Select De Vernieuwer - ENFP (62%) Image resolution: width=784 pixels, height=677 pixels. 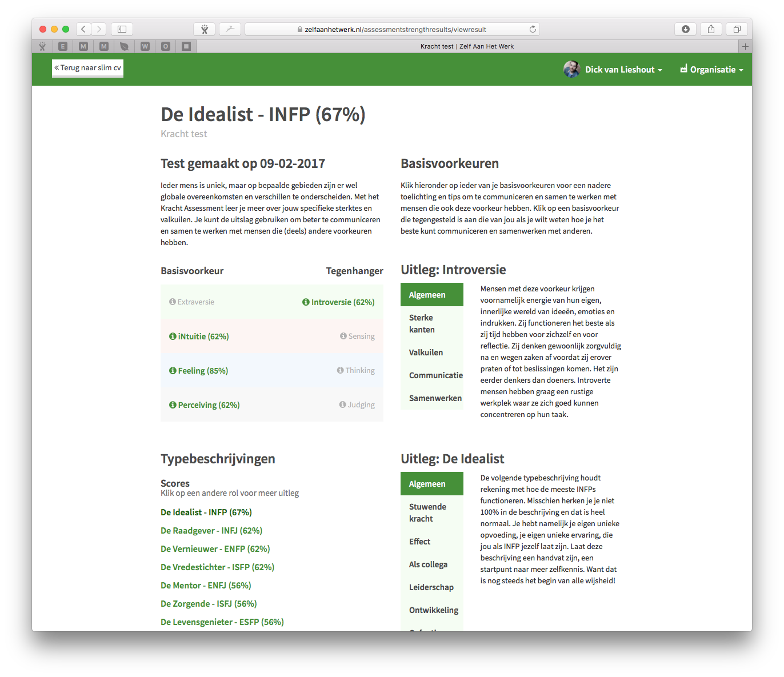point(215,549)
